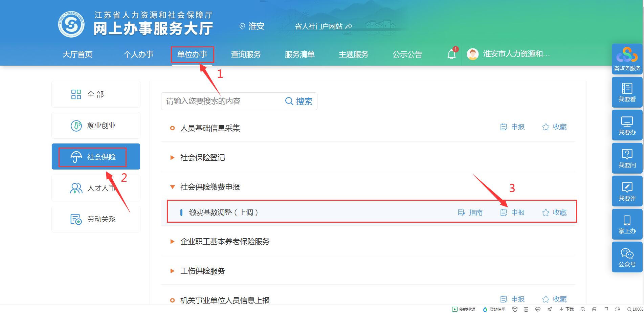The width and height of the screenshot is (644, 313).
Task: Open 公众号 WeChat side button
Action: 627,257
